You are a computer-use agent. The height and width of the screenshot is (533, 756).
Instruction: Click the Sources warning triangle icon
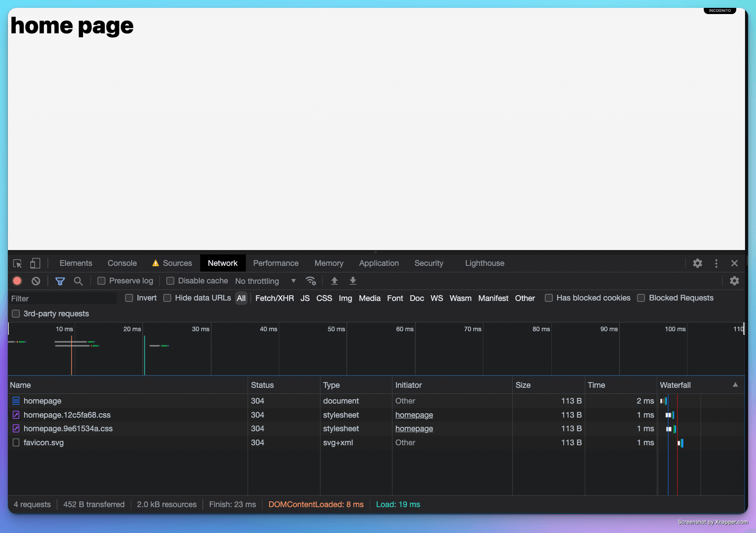155,263
